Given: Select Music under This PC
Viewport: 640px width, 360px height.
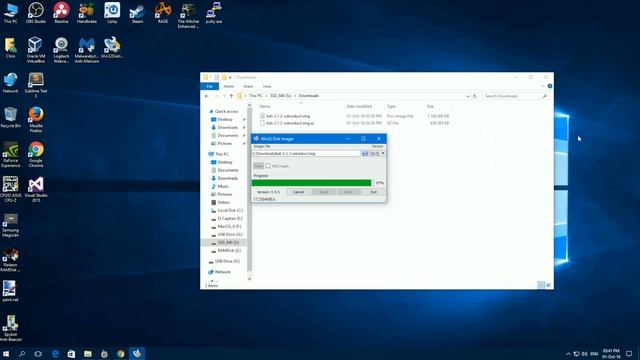Looking at the screenshot, I should pos(223,186).
